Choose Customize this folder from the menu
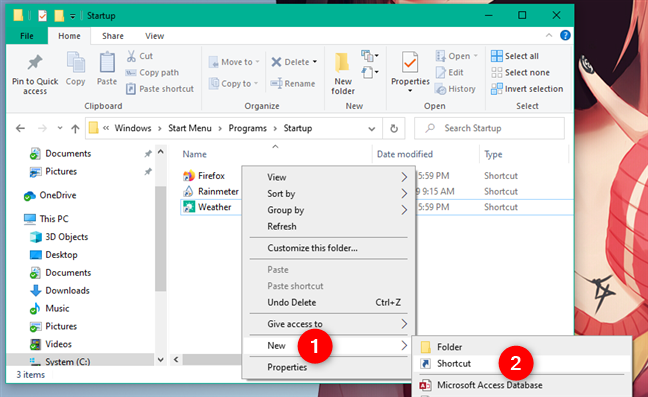 pyautogui.click(x=329, y=248)
